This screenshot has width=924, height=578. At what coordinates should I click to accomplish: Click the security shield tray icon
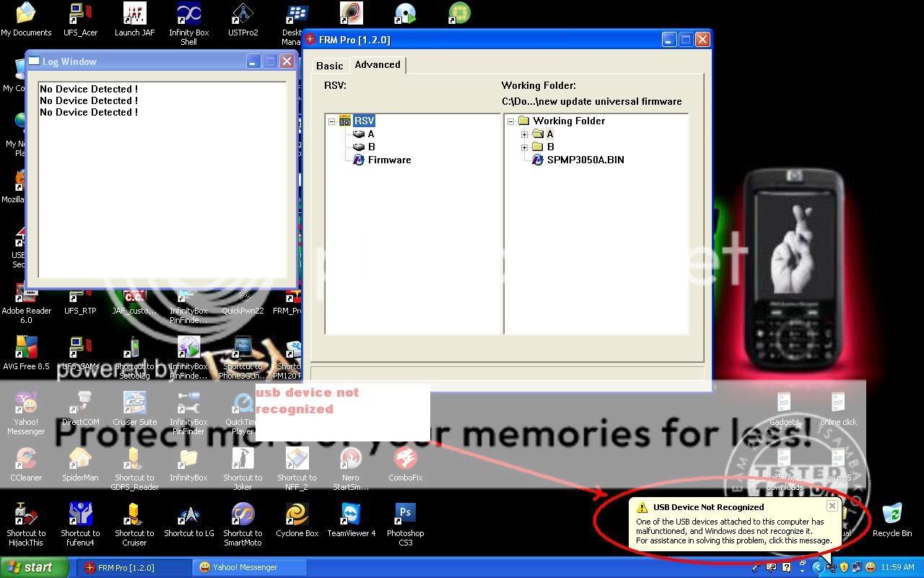843,568
